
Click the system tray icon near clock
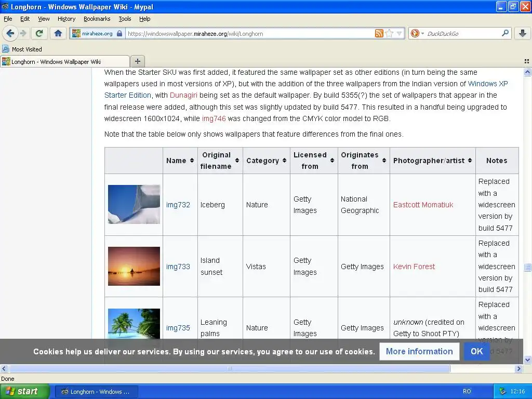(x=502, y=391)
